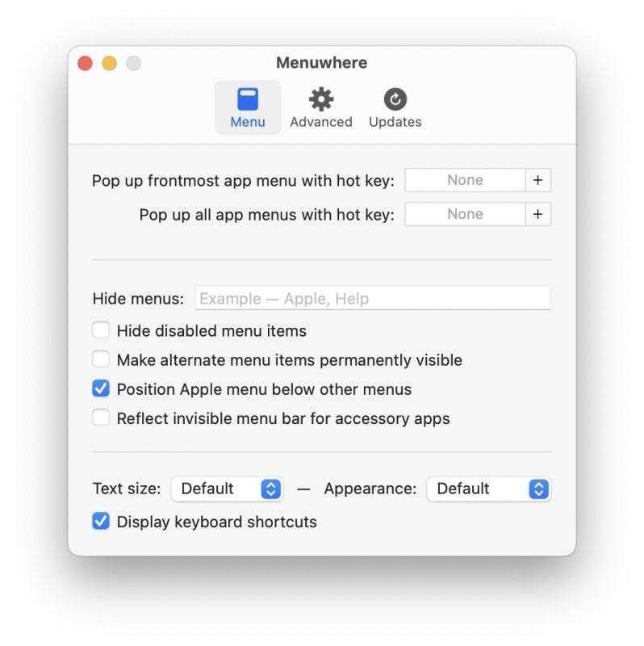Close the Menuwhere window
The height and width of the screenshot is (646, 644).
(x=85, y=64)
